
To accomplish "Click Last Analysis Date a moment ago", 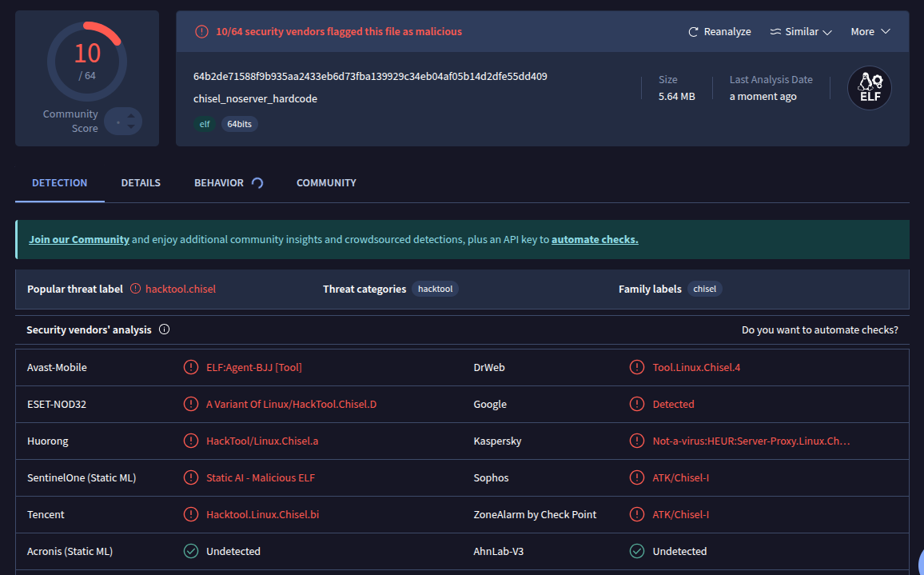I will (x=763, y=96).
